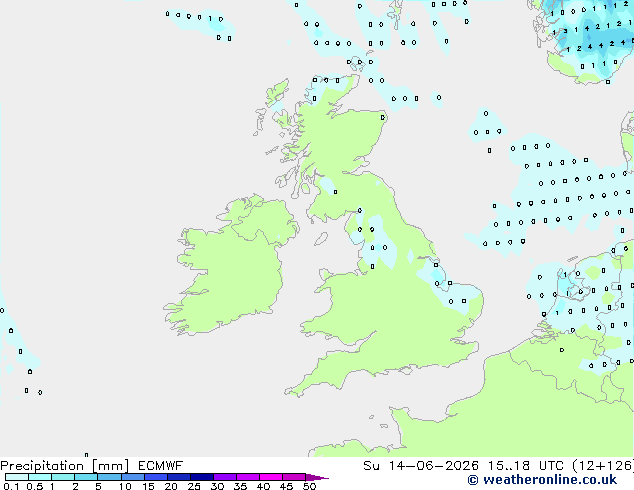Screen dimensions: 634x490
Task: Click the '(12+126)' forecast offset text
Action: [602, 466]
